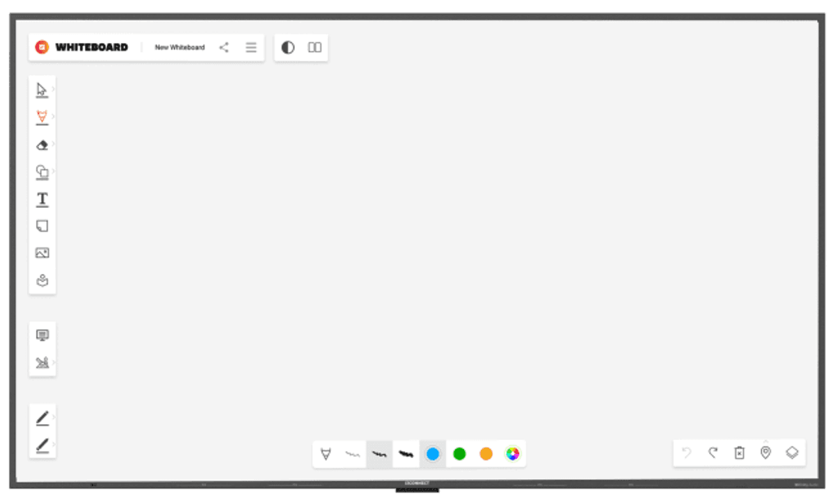Image resolution: width=835 pixels, height=504 pixels.
Task: Click the clear board trash icon
Action: 739,453
